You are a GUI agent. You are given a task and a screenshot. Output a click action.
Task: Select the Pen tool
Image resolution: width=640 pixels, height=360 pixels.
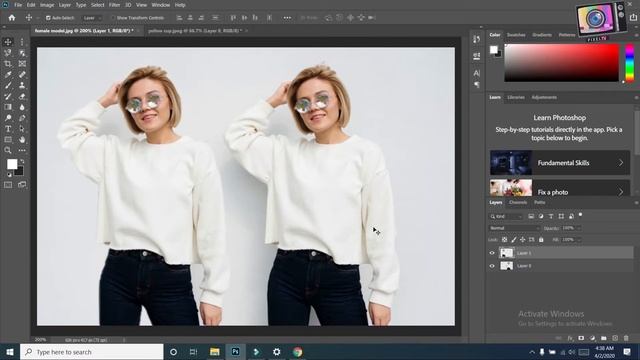pyautogui.click(x=22, y=118)
